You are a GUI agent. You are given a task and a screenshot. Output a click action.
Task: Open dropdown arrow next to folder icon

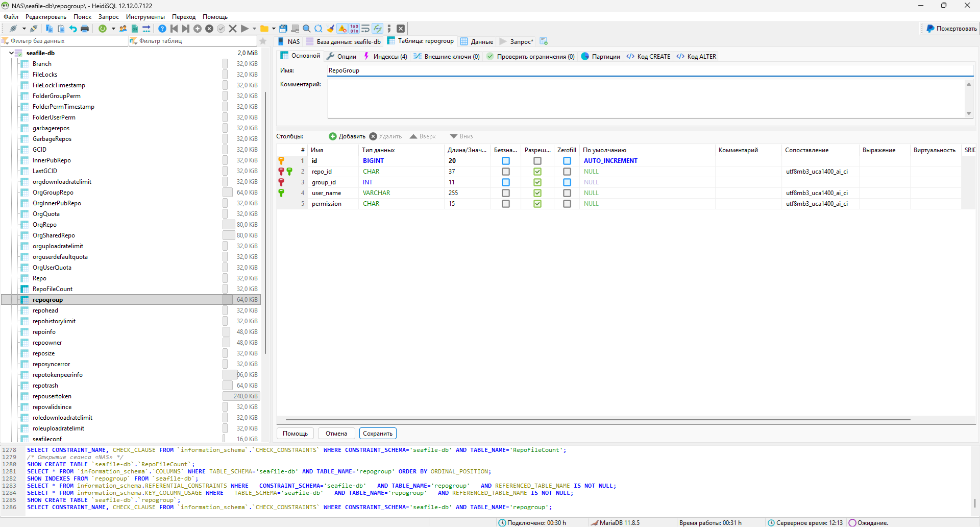click(274, 29)
